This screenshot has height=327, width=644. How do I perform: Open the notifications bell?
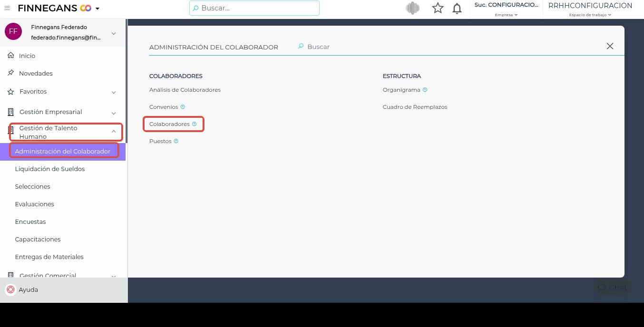pos(457,9)
